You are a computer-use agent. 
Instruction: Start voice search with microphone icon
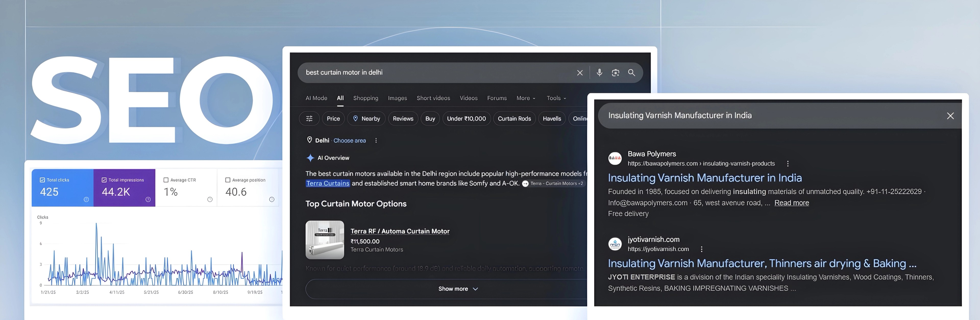point(599,72)
